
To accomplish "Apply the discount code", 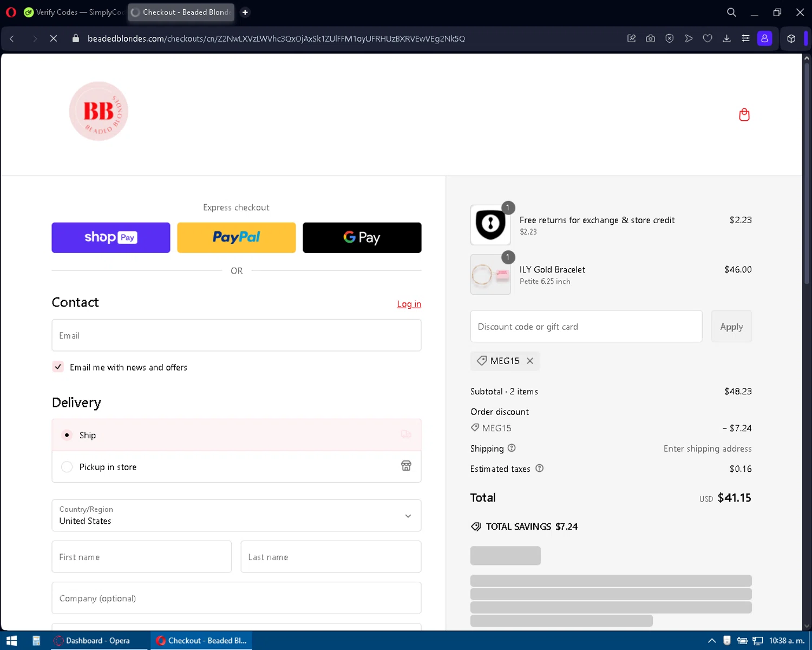I will coord(731,326).
